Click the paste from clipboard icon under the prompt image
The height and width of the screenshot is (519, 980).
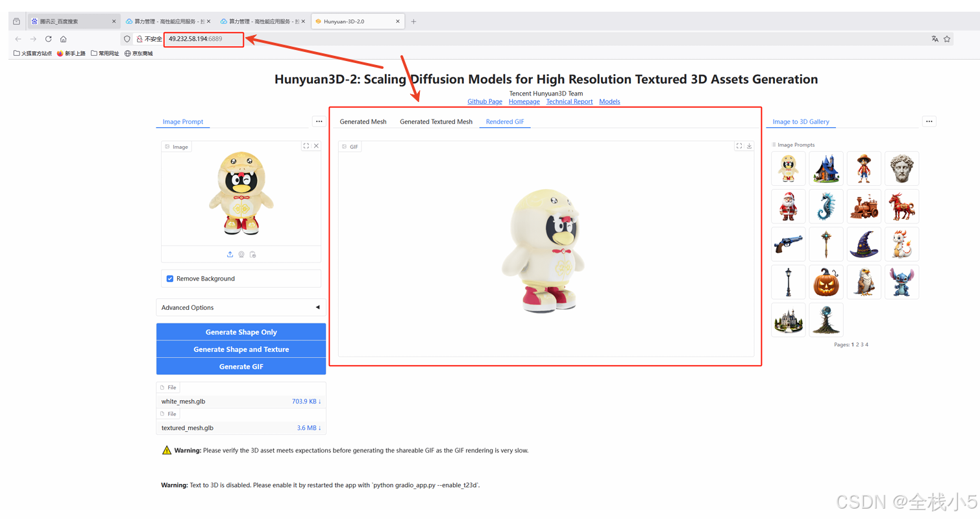click(x=253, y=254)
